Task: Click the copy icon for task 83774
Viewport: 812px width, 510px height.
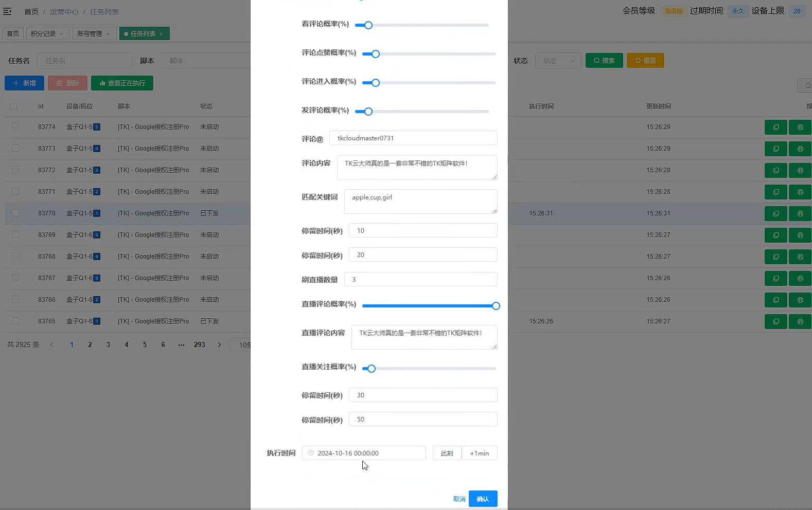Action: click(775, 127)
